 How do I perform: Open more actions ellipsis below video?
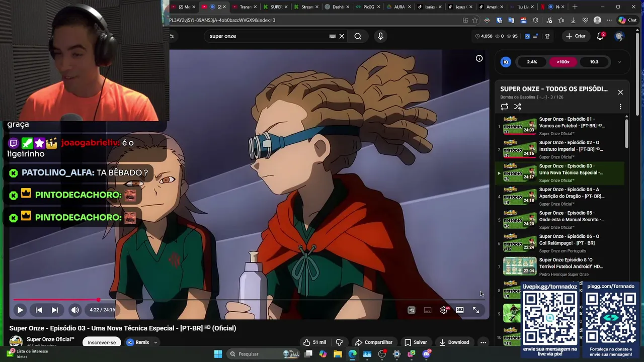point(483,342)
